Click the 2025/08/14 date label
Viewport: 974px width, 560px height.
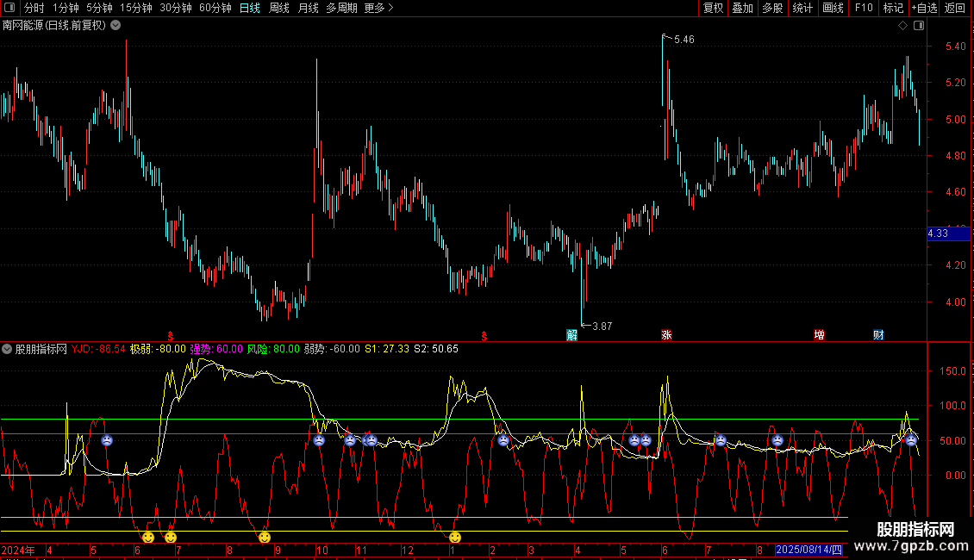click(x=809, y=550)
